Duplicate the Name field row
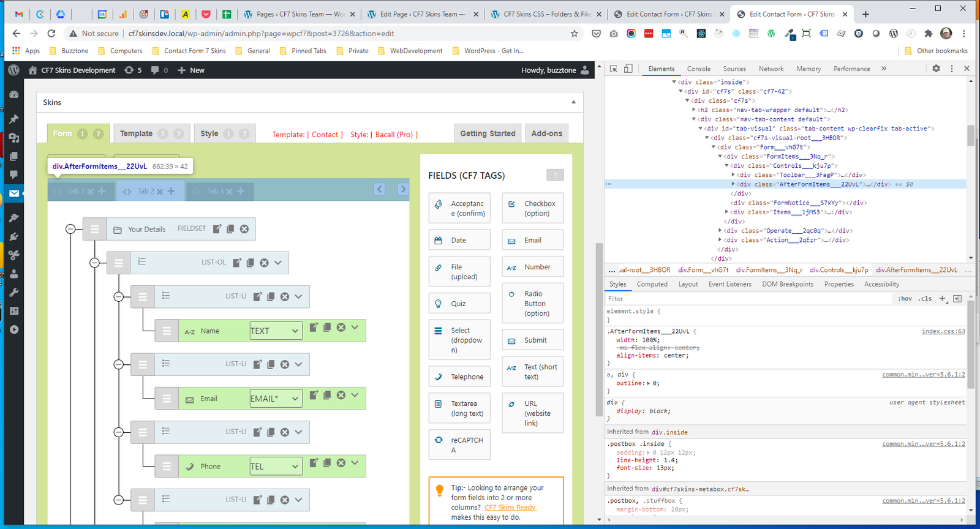This screenshot has height=529, width=980. click(x=327, y=328)
